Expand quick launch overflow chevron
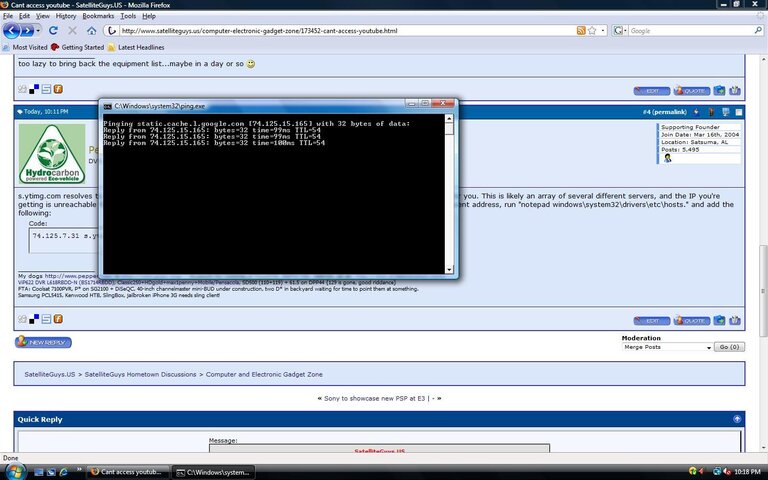 click(x=79, y=470)
